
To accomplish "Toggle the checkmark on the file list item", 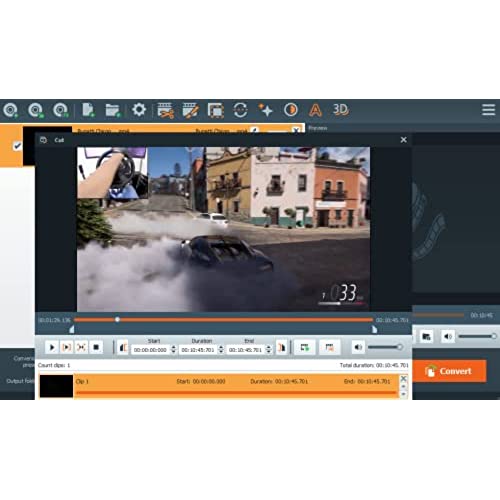I will pos(17,146).
